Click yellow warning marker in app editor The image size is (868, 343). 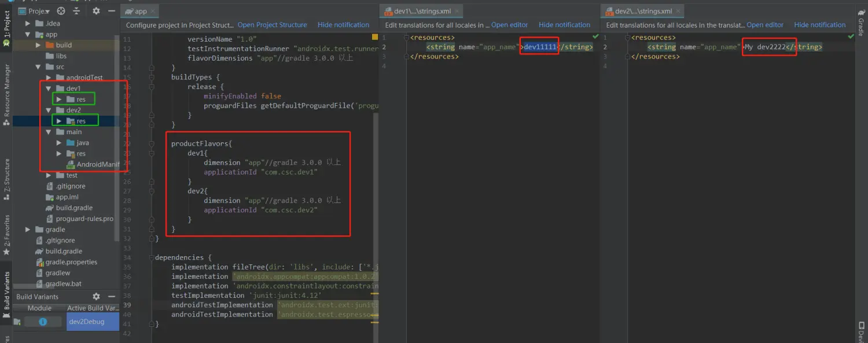click(x=374, y=36)
